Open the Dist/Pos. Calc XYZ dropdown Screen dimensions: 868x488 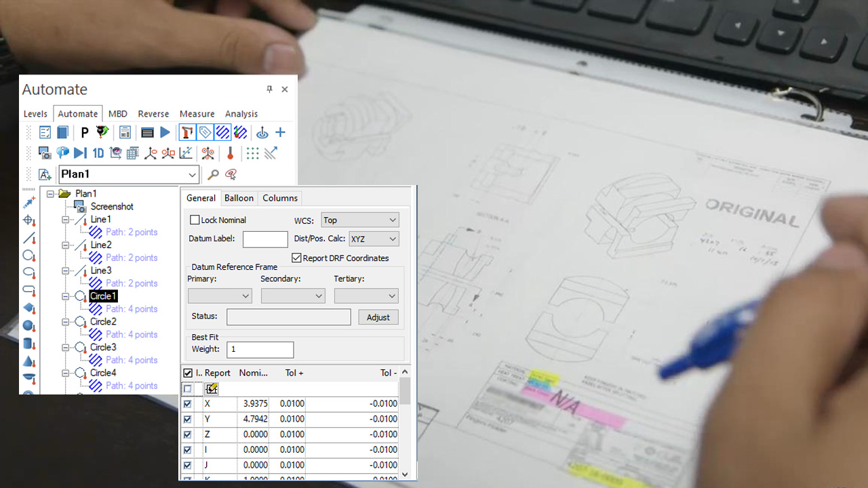pos(393,239)
